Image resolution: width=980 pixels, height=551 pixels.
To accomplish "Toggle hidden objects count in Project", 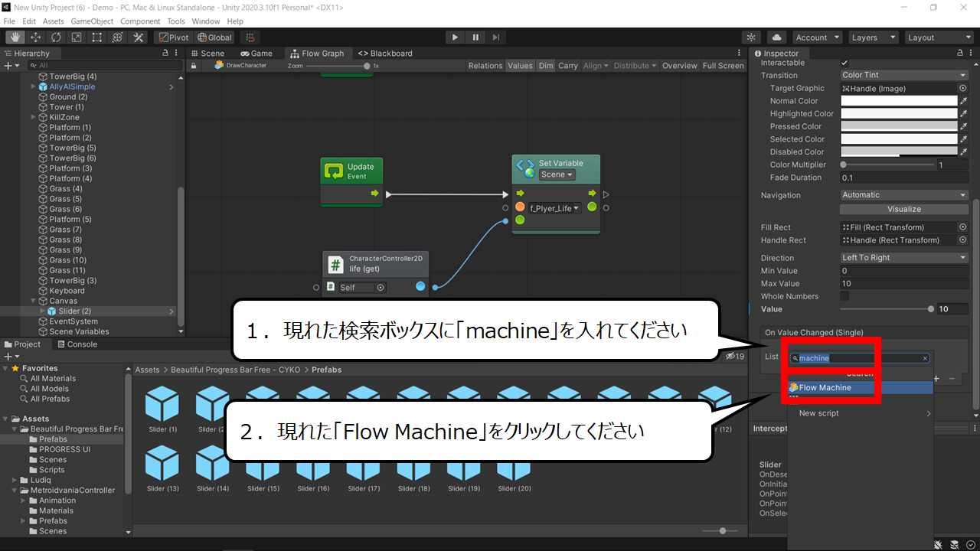I will click(735, 357).
